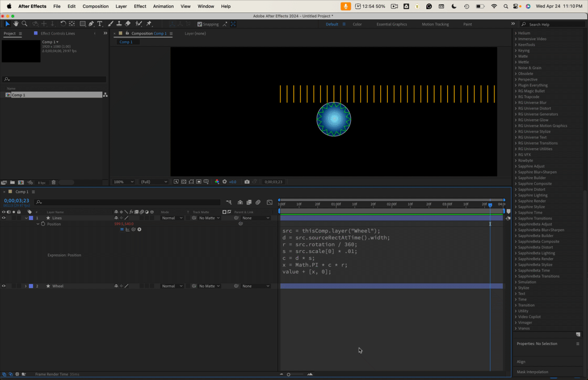Select the Clone Stamp tool
Viewport: 588px width, 380px height.
pos(119,24)
